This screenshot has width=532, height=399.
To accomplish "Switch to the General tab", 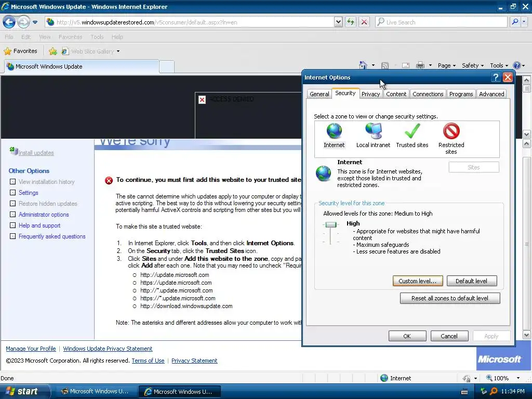I will point(320,94).
